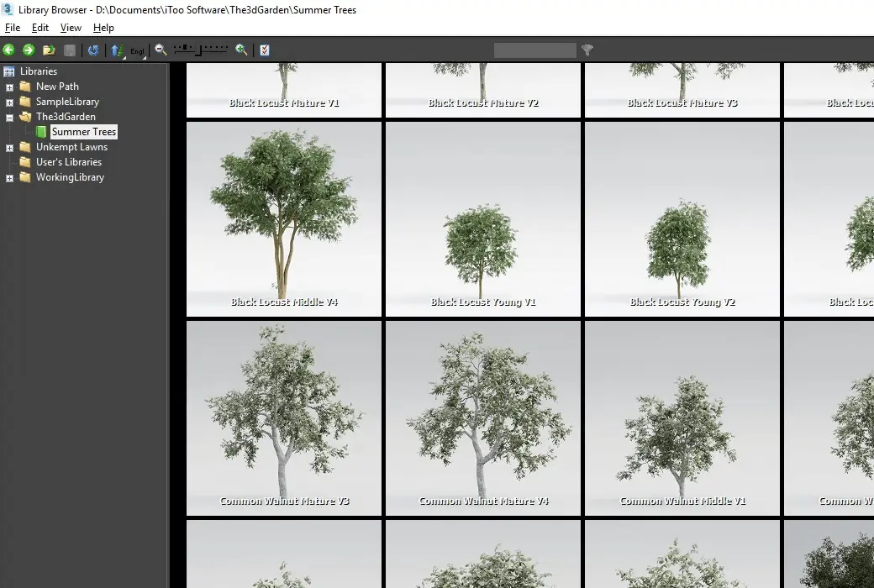Image resolution: width=874 pixels, height=588 pixels.
Task: Click the blue Refresh icon
Action: (x=93, y=50)
